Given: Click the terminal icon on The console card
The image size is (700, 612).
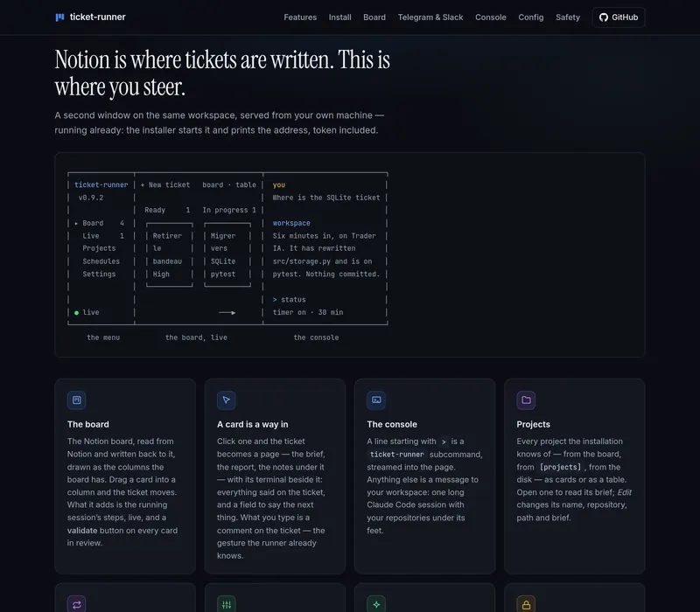Looking at the screenshot, I should tap(376, 400).
